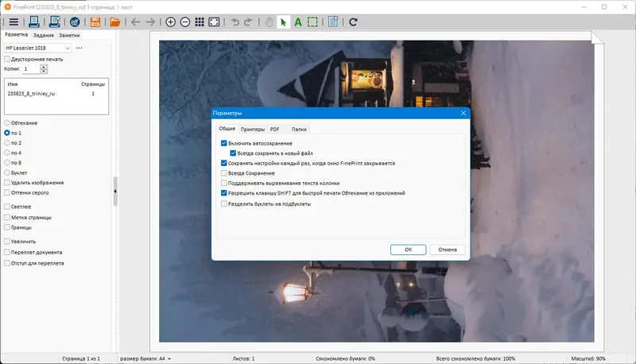636x364 pixels.
Task: Toggle Всегда сохранять в новый файл
Action: [x=233, y=153]
